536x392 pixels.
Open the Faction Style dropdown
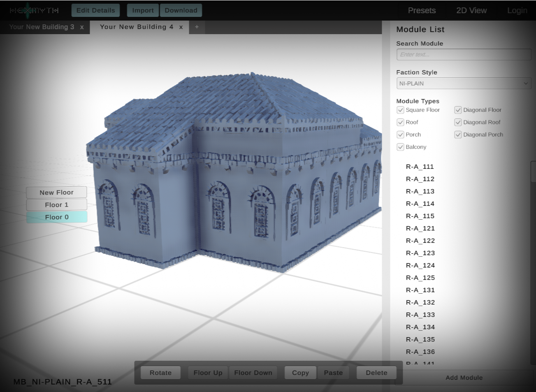pyautogui.click(x=464, y=83)
